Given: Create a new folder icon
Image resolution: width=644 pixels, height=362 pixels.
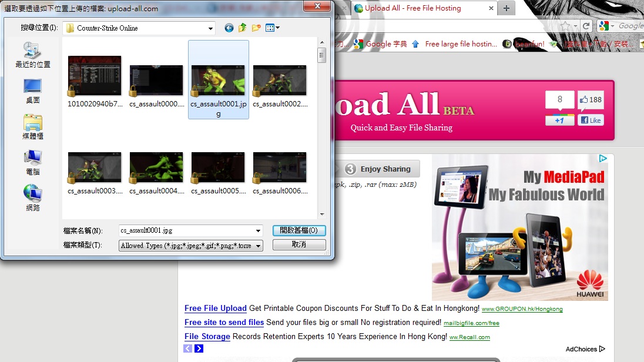Looking at the screenshot, I should [256, 28].
